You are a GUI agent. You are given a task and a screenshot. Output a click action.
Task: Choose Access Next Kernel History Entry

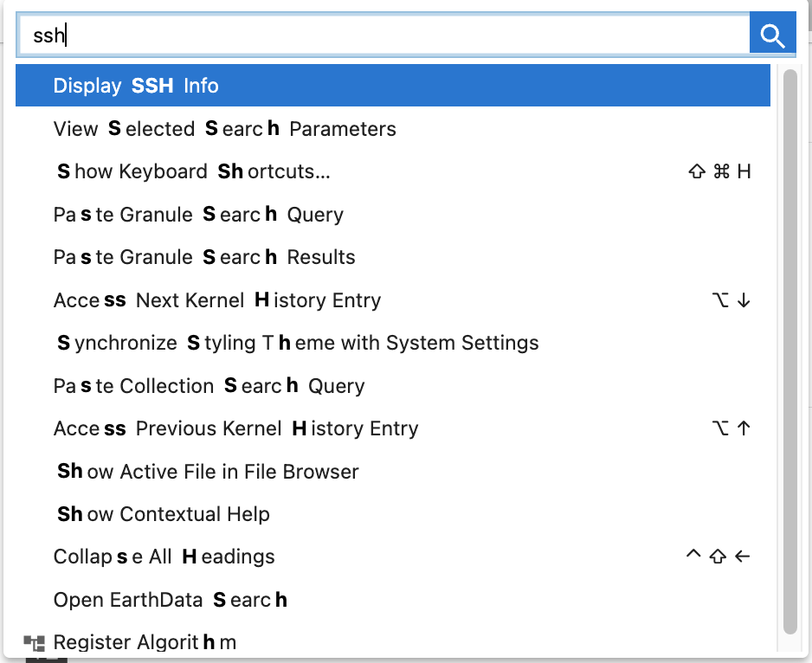(x=392, y=299)
